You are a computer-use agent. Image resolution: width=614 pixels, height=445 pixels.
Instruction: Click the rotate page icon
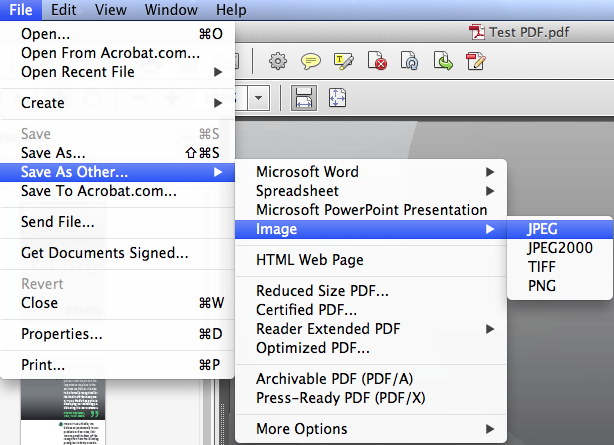[409, 61]
